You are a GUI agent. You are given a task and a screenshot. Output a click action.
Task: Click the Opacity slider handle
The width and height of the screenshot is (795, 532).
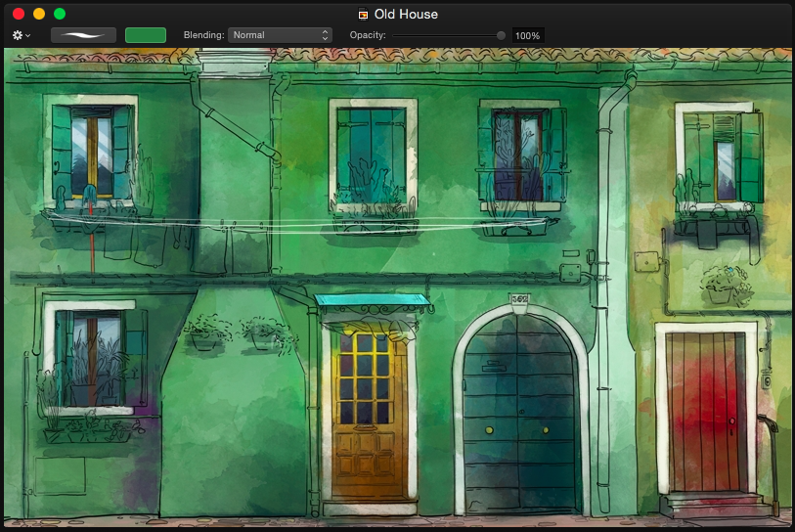(x=501, y=35)
